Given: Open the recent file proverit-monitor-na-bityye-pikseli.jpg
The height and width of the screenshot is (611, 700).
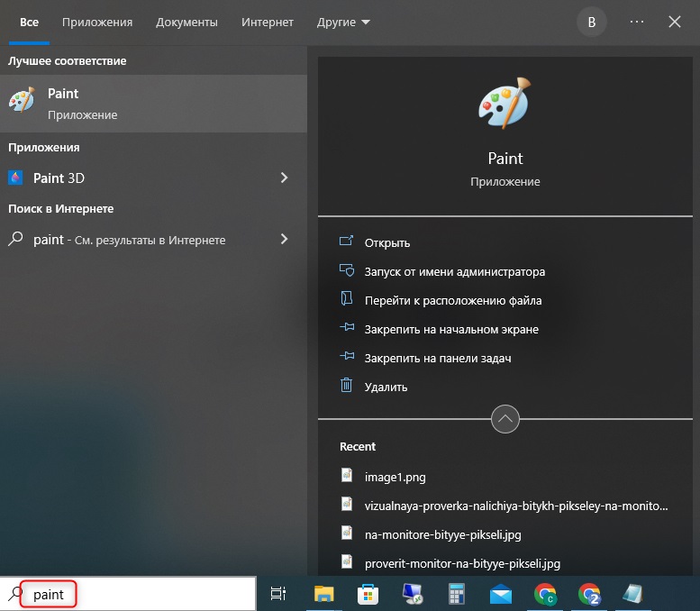Looking at the screenshot, I should click(462, 563).
